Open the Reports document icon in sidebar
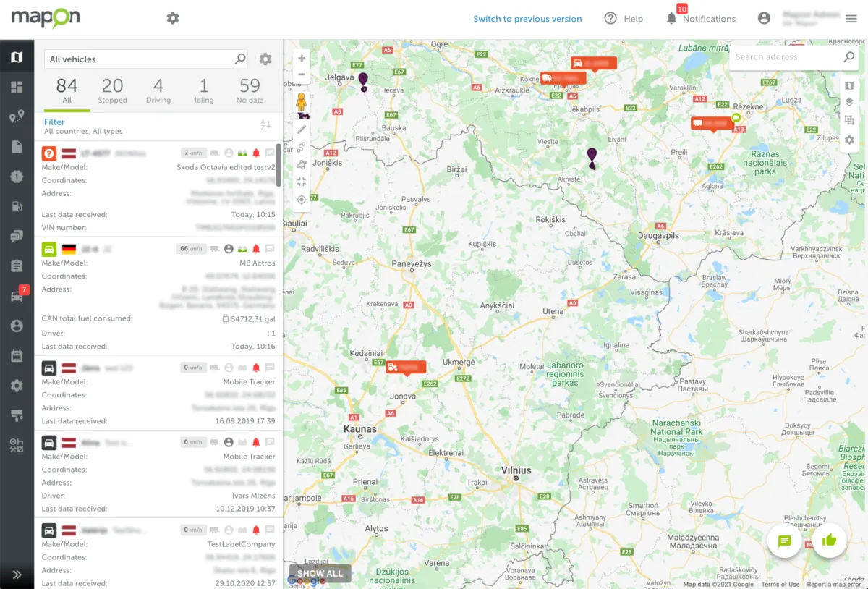Screen dimensions: 868x589 tap(17, 147)
